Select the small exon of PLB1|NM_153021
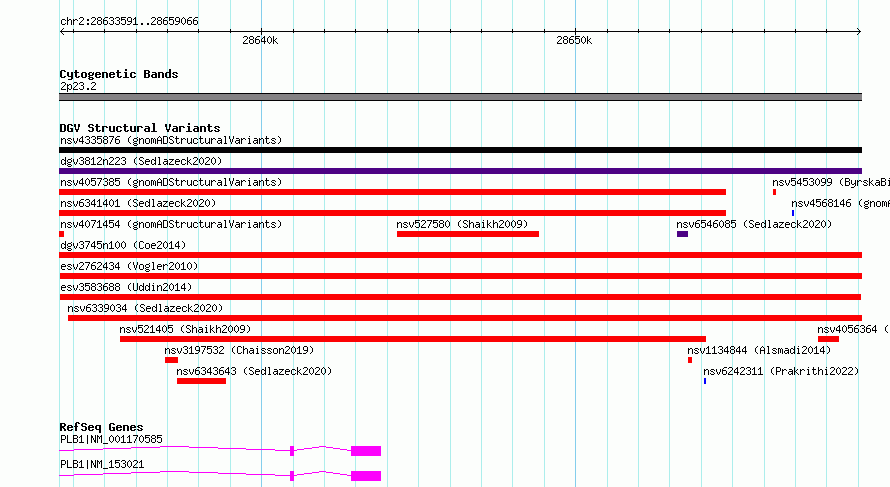The image size is (890, 487). (292, 476)
